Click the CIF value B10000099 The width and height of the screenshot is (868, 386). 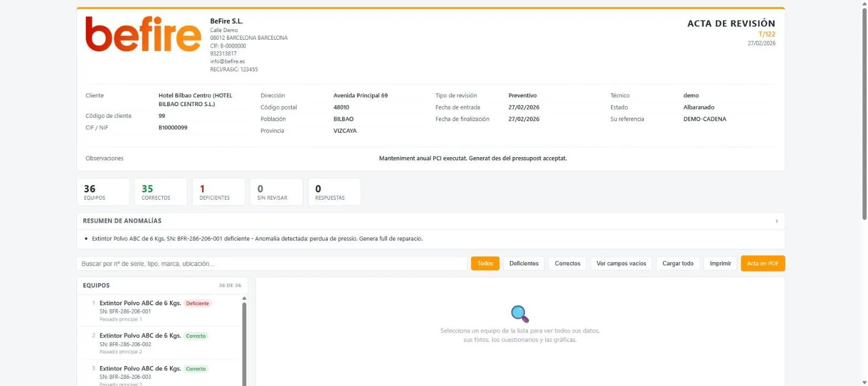coord(173,128)
